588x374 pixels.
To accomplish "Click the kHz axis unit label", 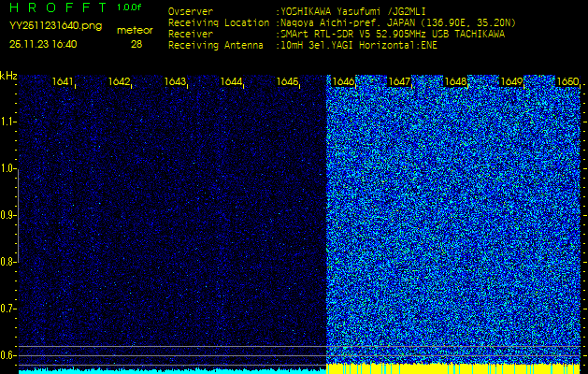I will 8,76.
